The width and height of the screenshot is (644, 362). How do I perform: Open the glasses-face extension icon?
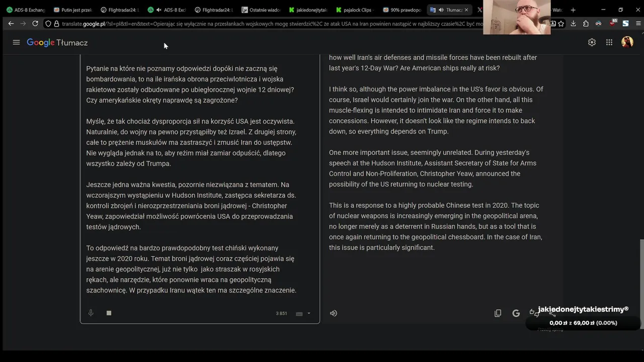pos(598,23)
